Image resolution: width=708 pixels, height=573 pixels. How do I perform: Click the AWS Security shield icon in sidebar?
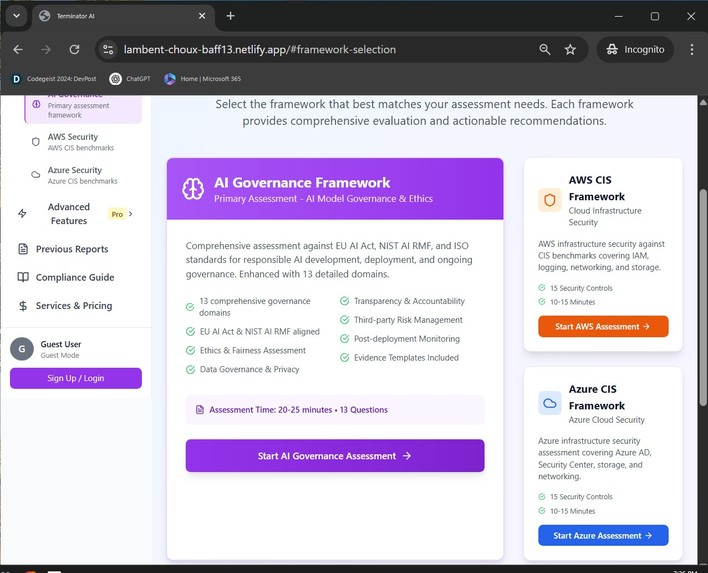click(36, 142)
